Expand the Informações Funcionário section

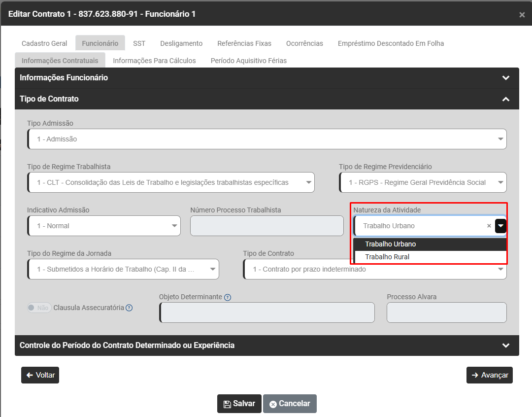pos(505,78)
